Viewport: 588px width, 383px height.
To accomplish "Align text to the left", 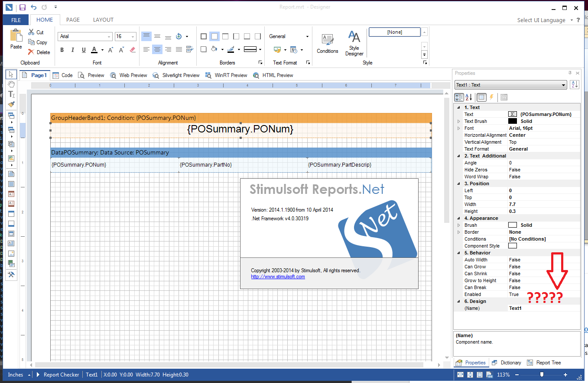I will [146, 50].
